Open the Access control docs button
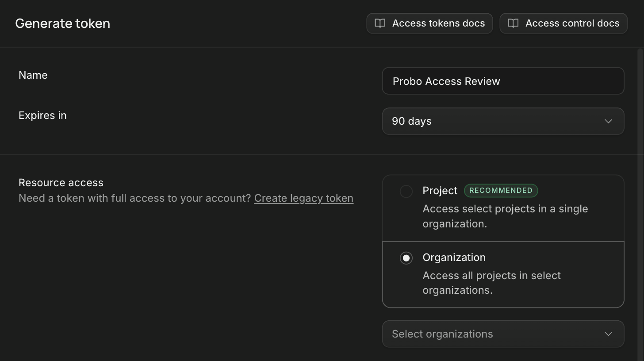Screen dimensions: 644x361 pyautogui.click(x=563, y=23)
